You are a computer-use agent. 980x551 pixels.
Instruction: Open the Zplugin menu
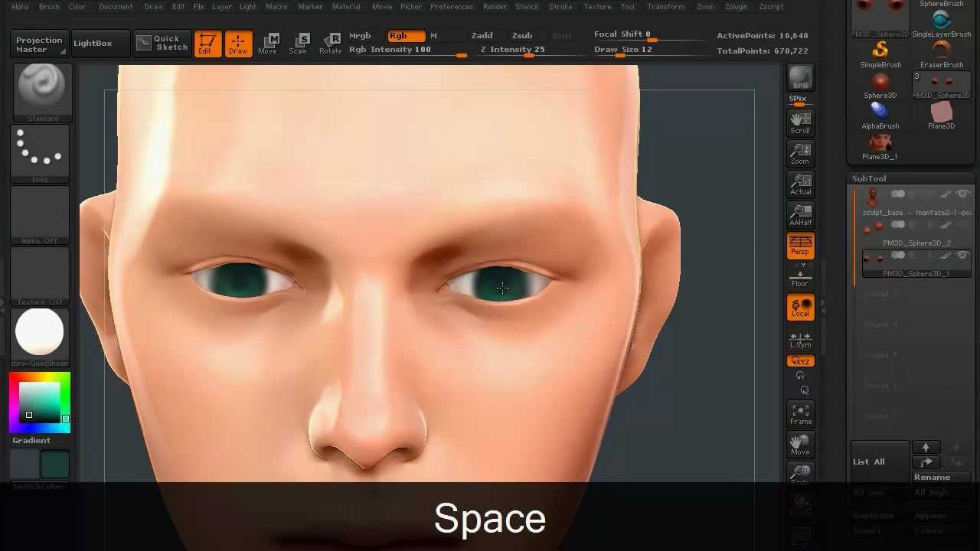pos(736,7)
